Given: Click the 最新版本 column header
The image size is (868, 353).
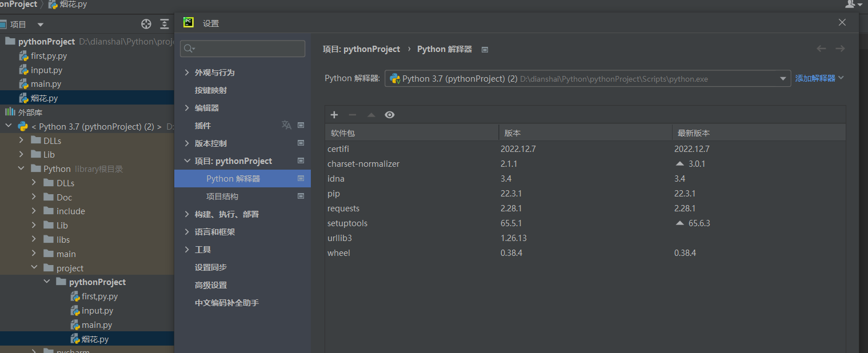Looking at the screenshot, I should pos(759,133).
